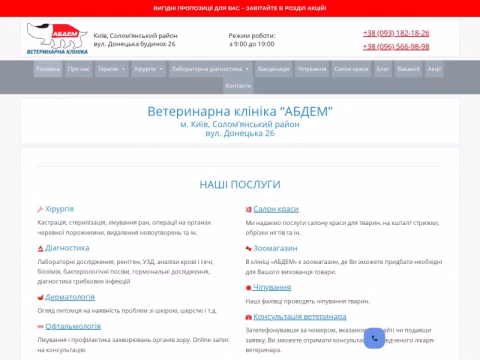Call the number +38 (096) 566-98-98
This screenshot has height=360, width=480.
click(396, 47)
